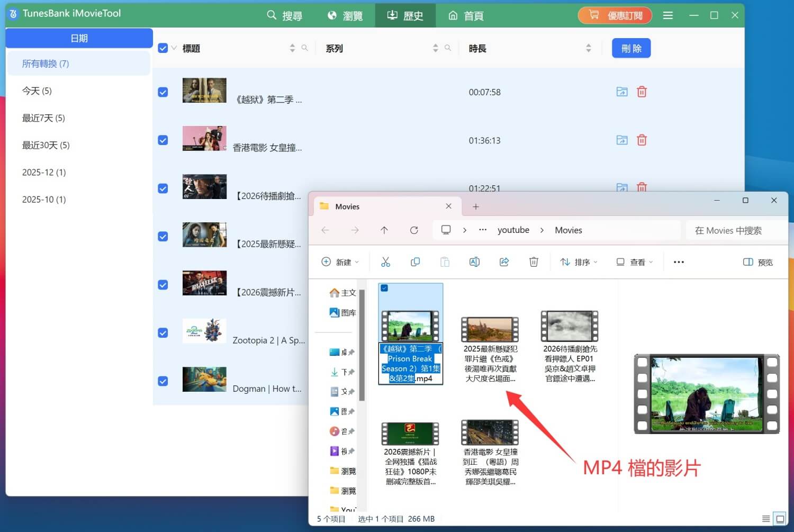Open the hamburger menu in iMovieTool

tap(667, 15)
